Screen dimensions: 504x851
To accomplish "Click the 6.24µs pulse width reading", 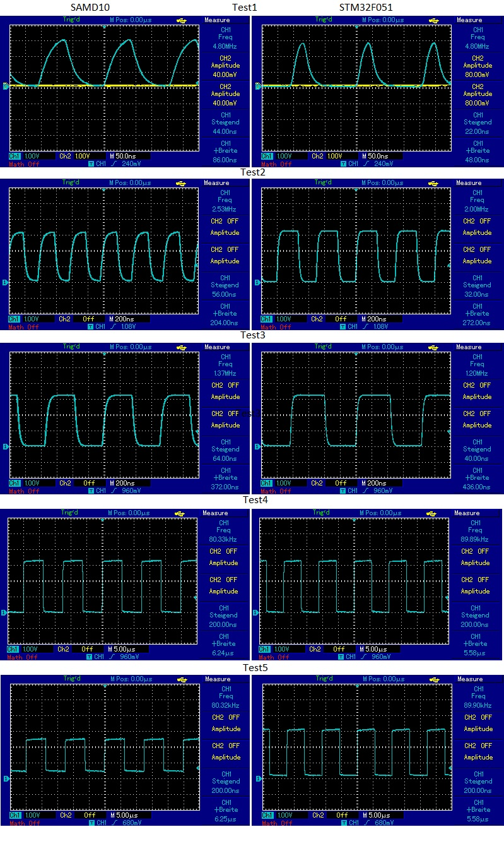I will click(x=224, y=653).
